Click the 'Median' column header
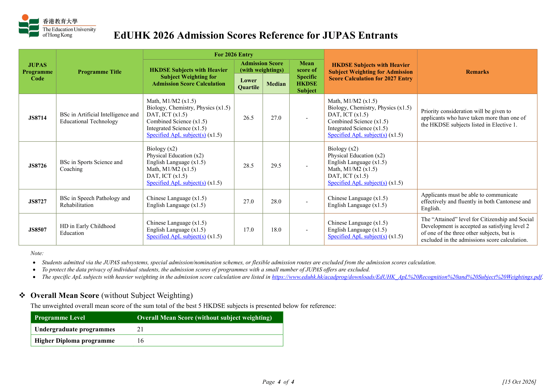 click(276, 84)
